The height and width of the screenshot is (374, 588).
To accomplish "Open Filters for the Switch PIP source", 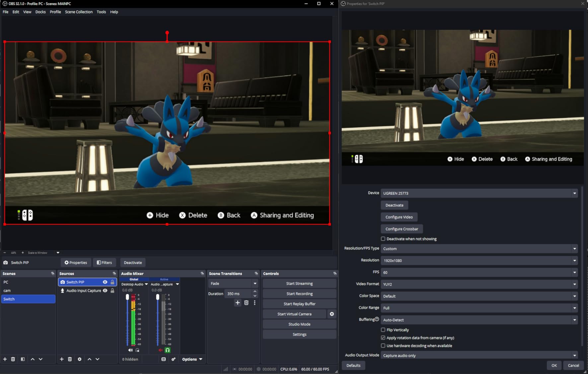I will point(105,263).
